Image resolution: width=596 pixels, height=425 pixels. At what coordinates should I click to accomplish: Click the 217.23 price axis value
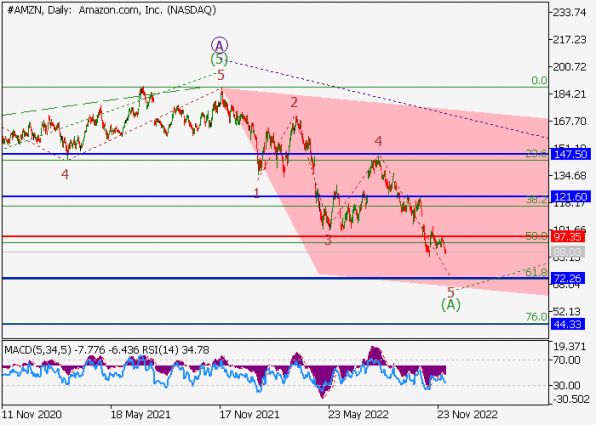click(569, 40)
